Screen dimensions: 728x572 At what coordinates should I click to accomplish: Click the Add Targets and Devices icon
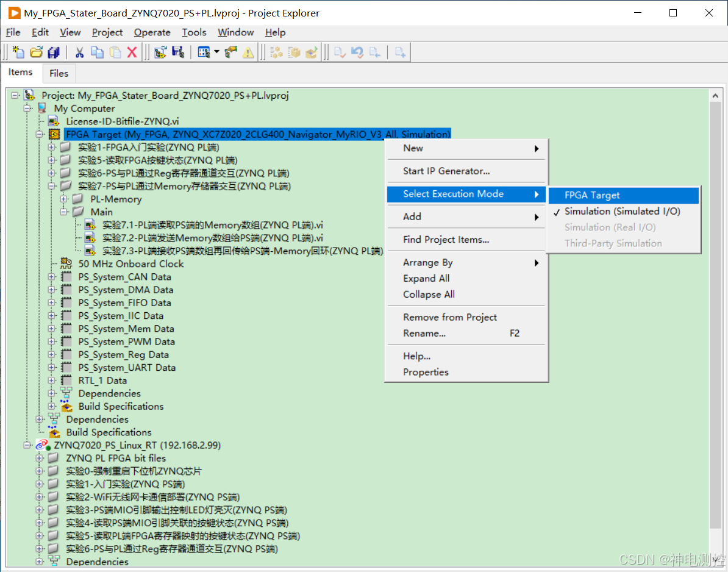click(160, 52)
